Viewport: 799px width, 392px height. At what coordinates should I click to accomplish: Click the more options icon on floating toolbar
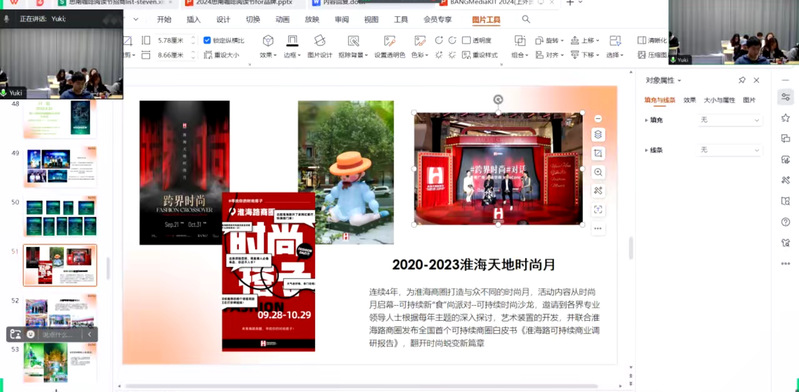pyautogui.click(x=598, y=228)
